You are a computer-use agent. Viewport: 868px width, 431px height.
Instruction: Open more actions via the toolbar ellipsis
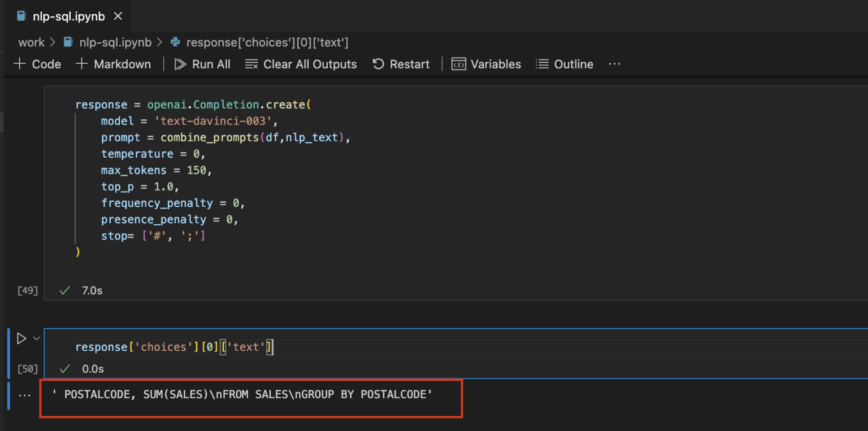click(x=614, y=64)
